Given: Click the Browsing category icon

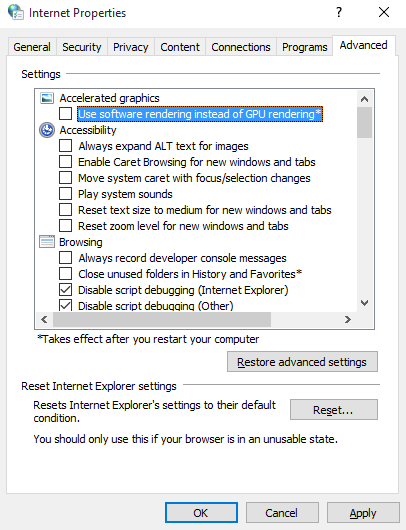Looking at the screenshot, I should (x=47, y=242).
